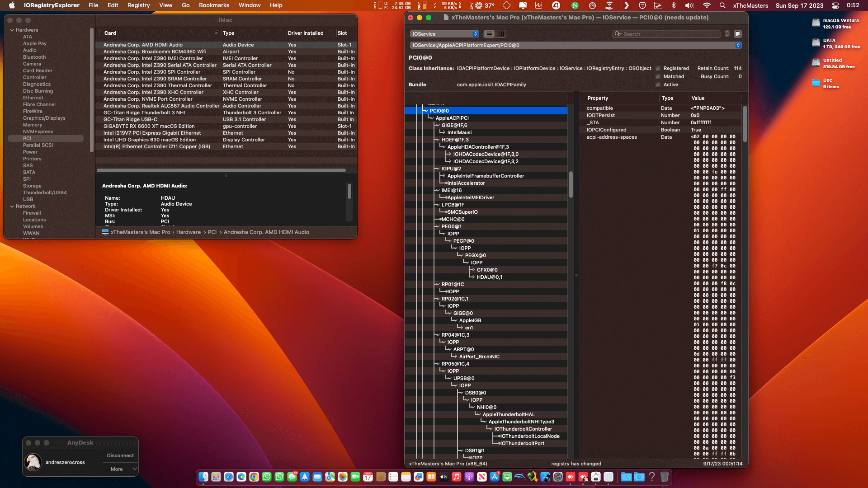The height and width of the screenshot is (488, 868).
Task: Toggle the Matched checkbox
Action: pos(658,77)
